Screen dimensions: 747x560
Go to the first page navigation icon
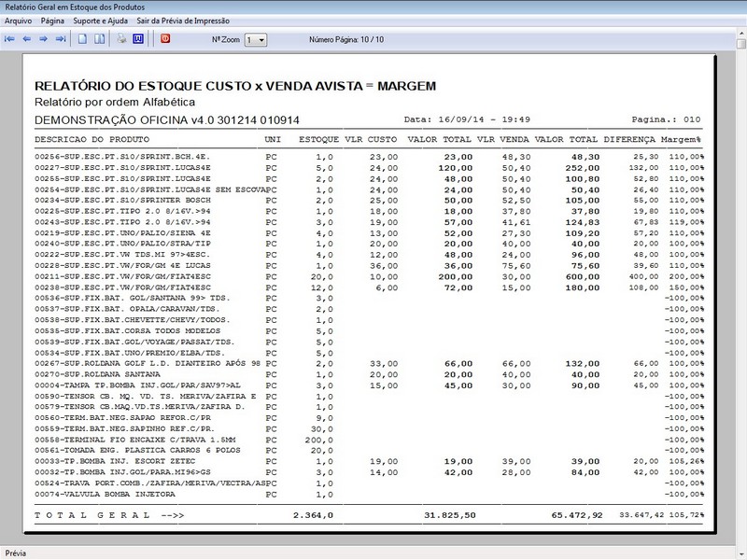click(x=9, y=39)
